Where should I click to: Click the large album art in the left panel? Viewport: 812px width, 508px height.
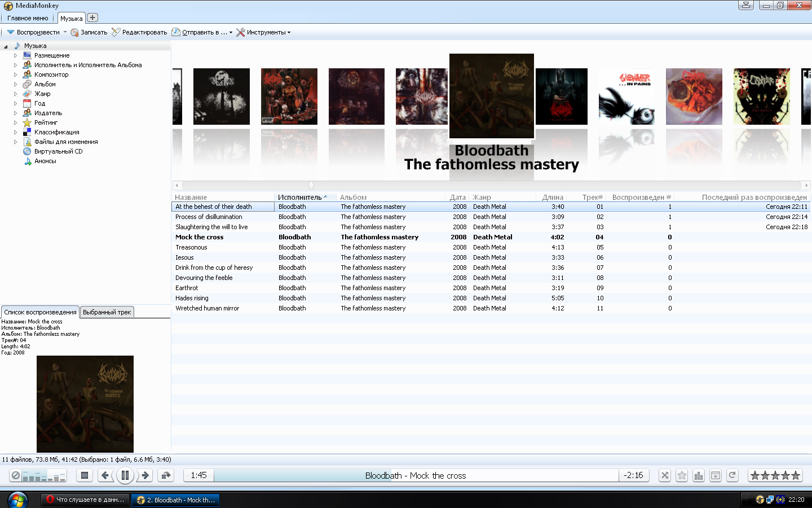(85, 404)
